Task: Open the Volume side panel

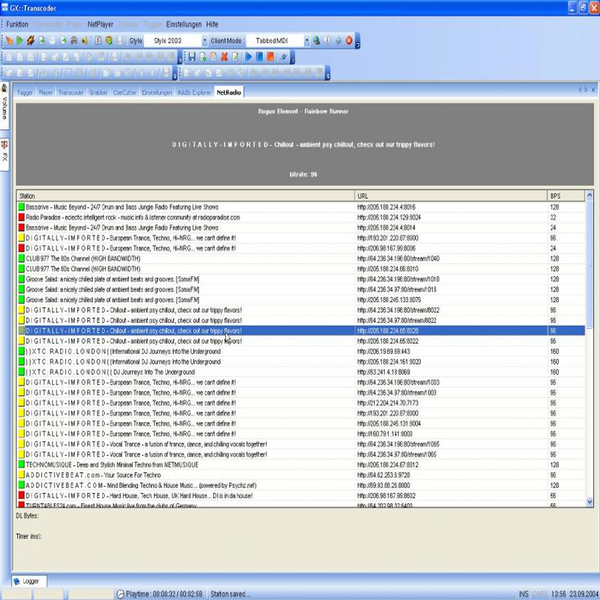Action: [x=5, y=105]
